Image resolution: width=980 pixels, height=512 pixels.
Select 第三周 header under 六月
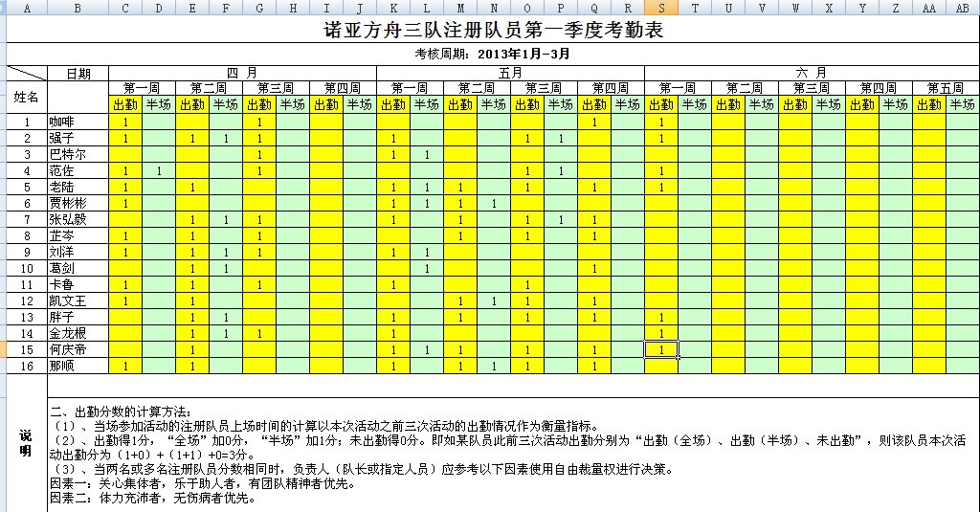click(x=812, y=88)
